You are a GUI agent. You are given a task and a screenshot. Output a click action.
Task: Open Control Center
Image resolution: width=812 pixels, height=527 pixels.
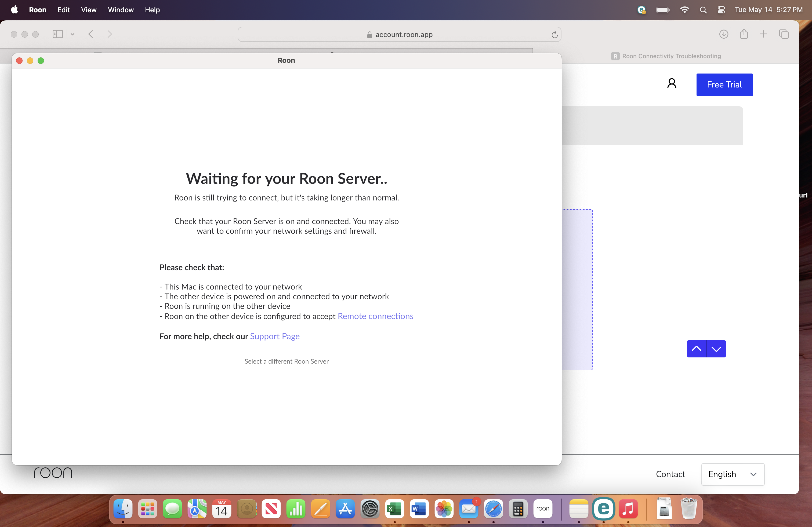pos(721,10)
